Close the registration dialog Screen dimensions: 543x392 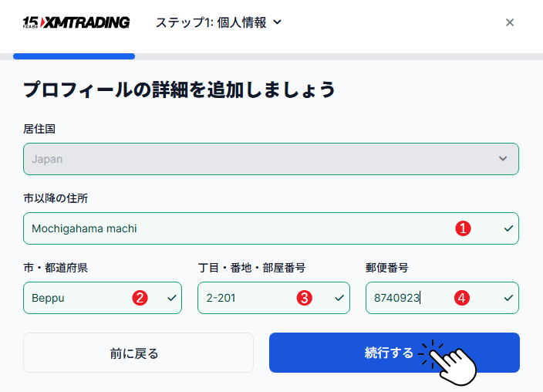coord(509,22)
